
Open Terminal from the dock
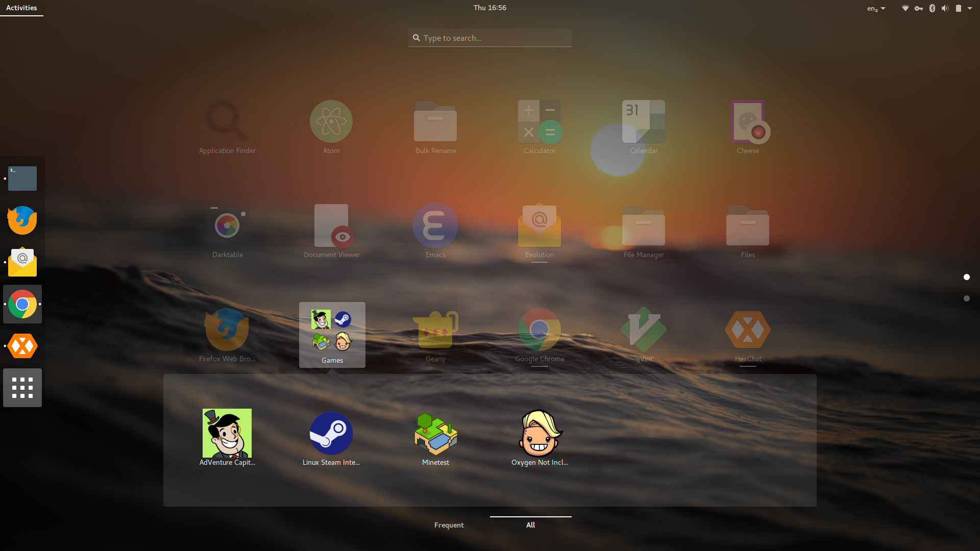click(22, 179)
